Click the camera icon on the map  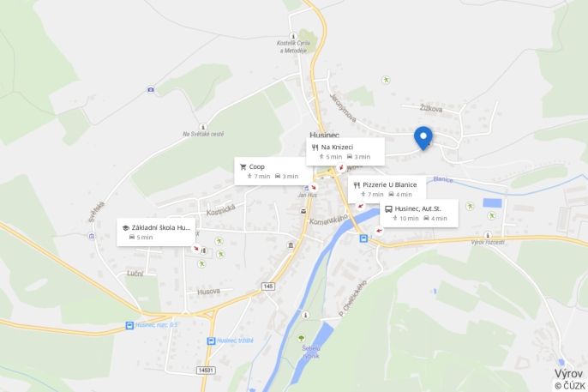(150, 90)
